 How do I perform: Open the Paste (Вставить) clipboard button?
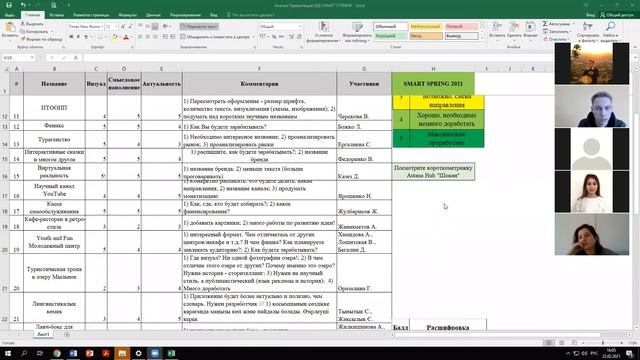(10, 30)
